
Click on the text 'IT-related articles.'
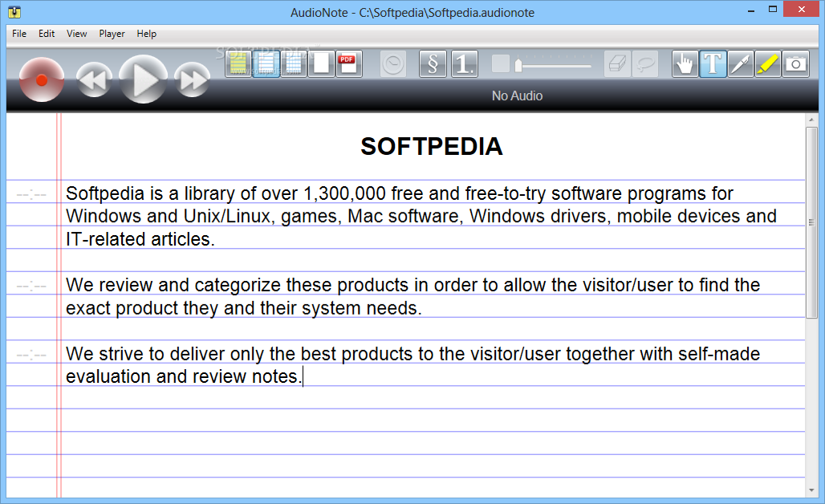point(140,239)
